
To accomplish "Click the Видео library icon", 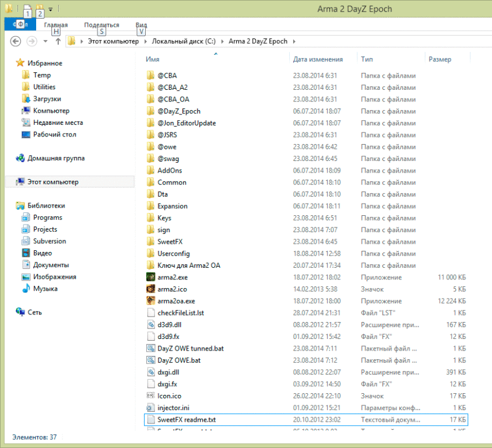I will (26, 253).
